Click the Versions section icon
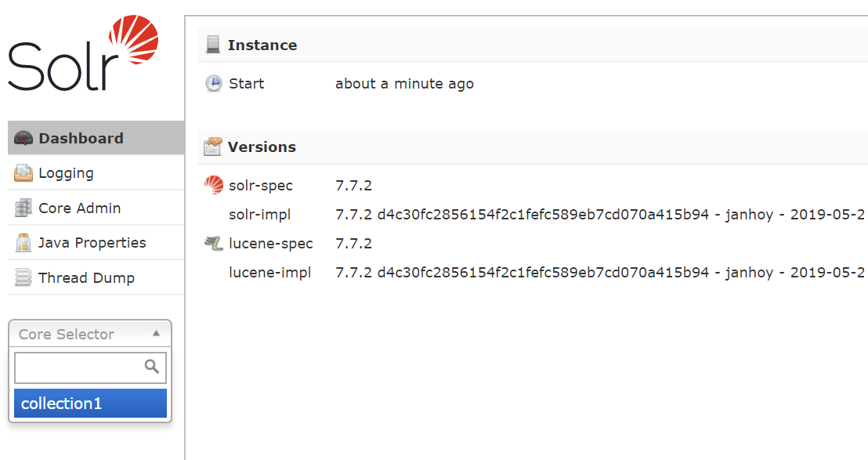The image size is (868, 460). 213,147
